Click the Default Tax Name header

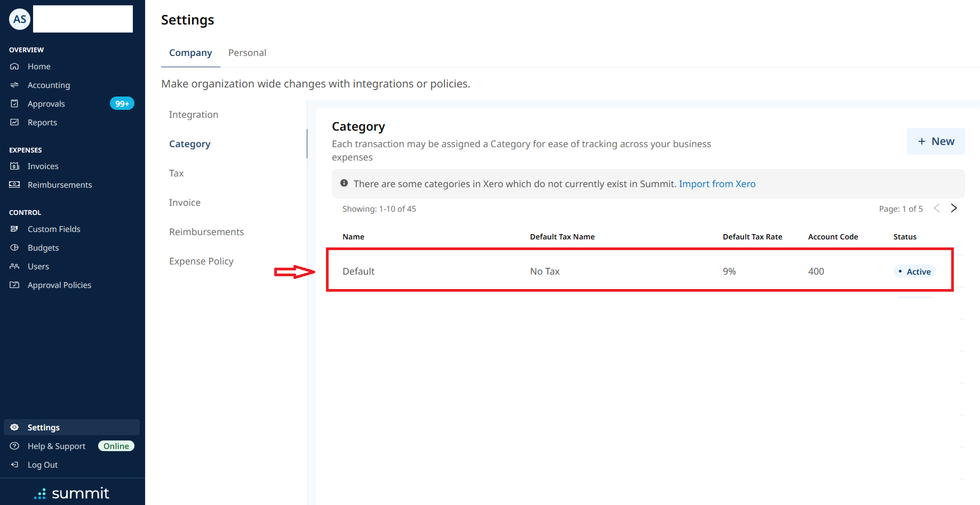[562, 237]
